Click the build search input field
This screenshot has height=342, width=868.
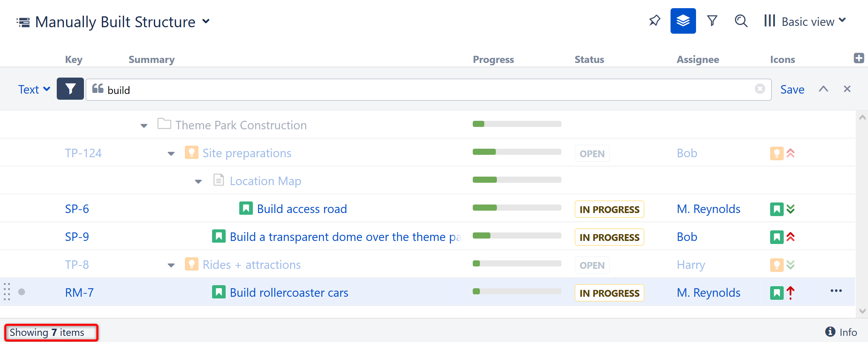tap(408, 90)
